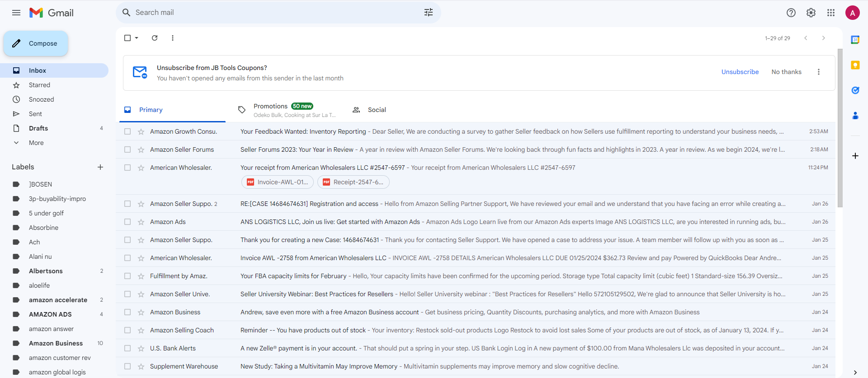Open Google Calendar side panel icon
This screenshot has height=378, width=868.
855,40
